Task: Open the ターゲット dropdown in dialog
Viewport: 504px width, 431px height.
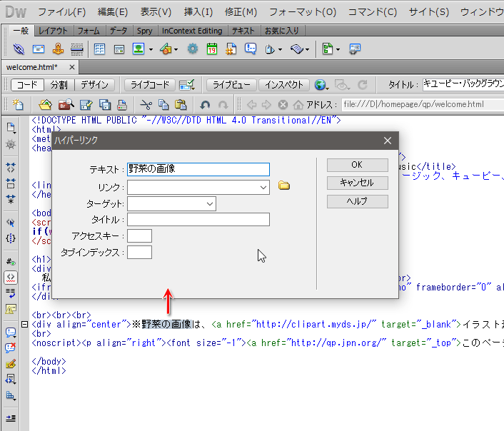Action: point(210,204)
